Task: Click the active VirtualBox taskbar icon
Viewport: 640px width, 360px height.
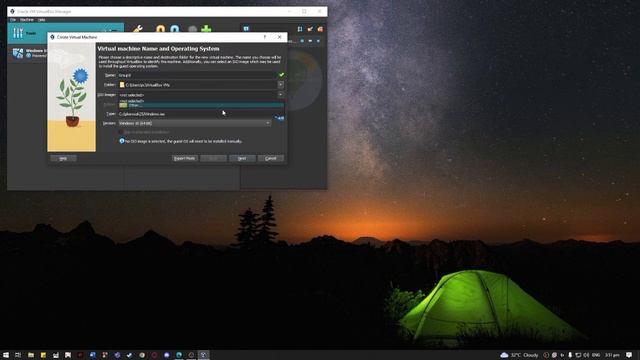Action: click(204, 355)
